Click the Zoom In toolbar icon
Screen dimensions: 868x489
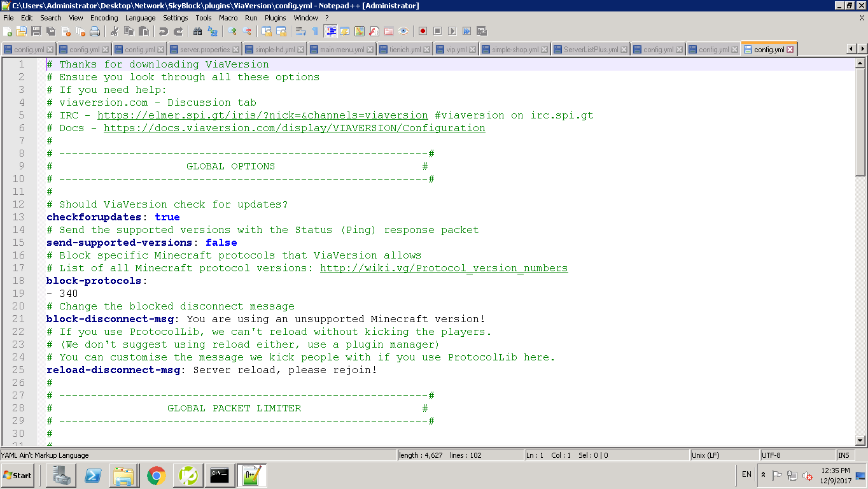232,31
